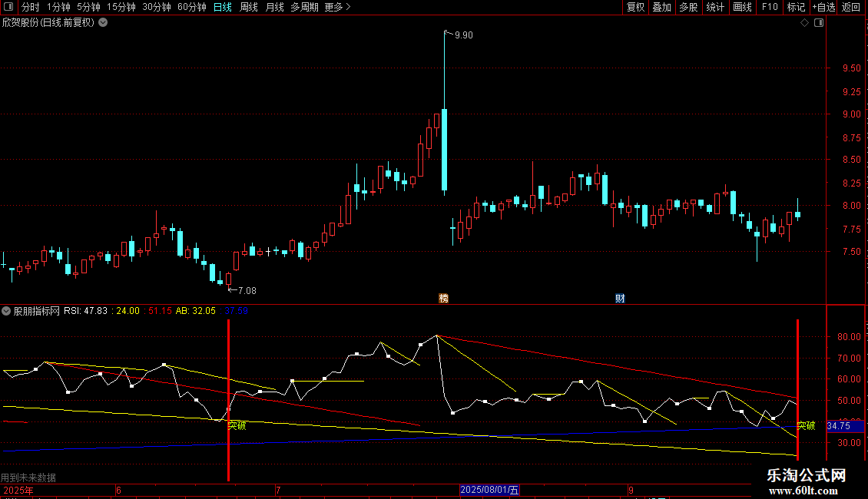Switch to 1分钟 period
This screenshot has width=868, height=499.
click(x=58, y=7)
